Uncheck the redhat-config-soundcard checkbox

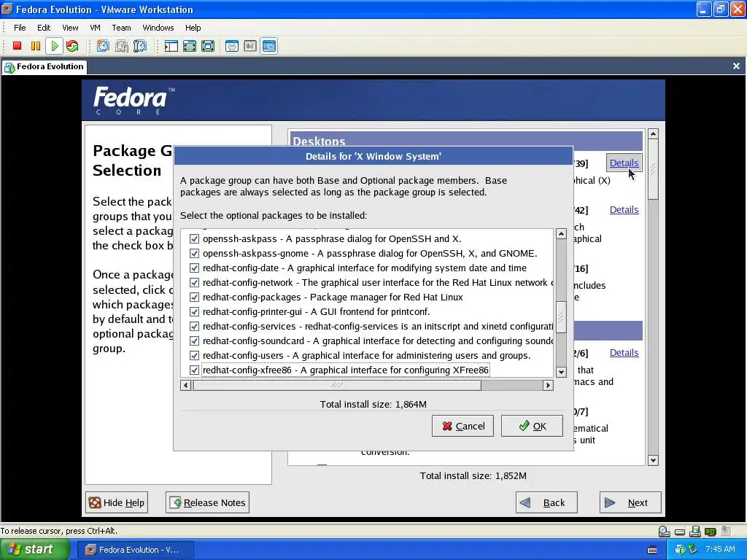tap(194, 341)
